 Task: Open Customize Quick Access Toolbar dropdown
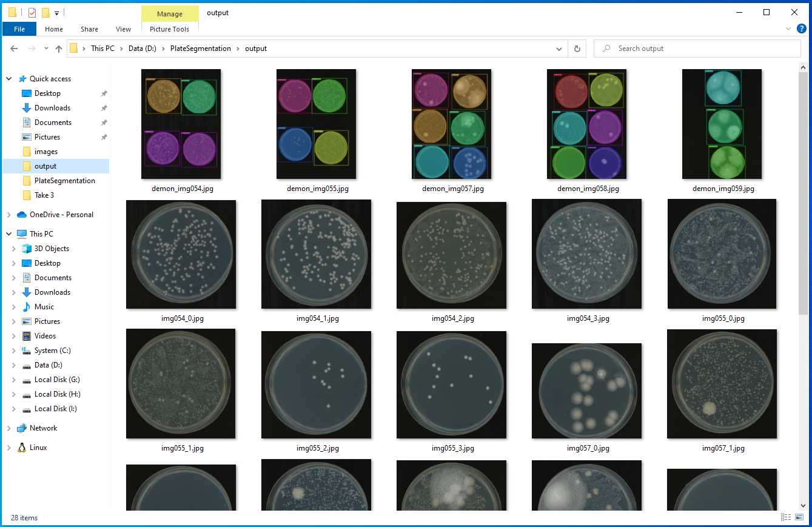click(x=56, y=13)
